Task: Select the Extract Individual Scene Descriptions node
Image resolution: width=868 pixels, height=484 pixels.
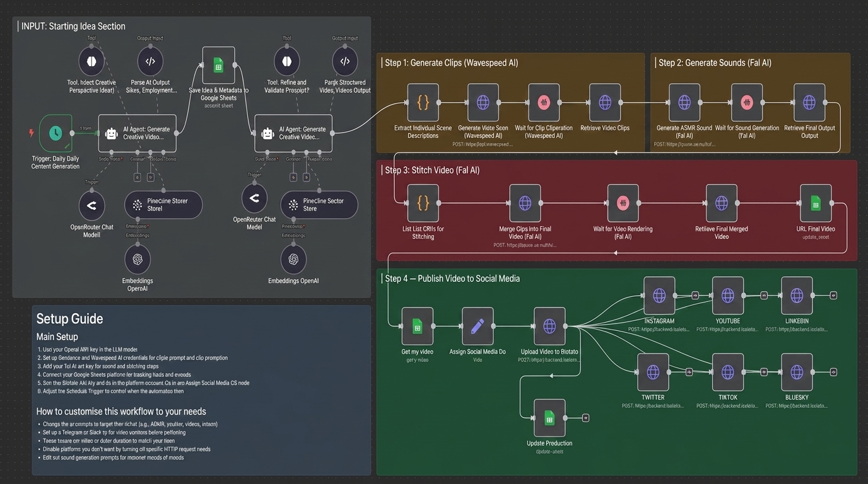Action: point(423,102)
